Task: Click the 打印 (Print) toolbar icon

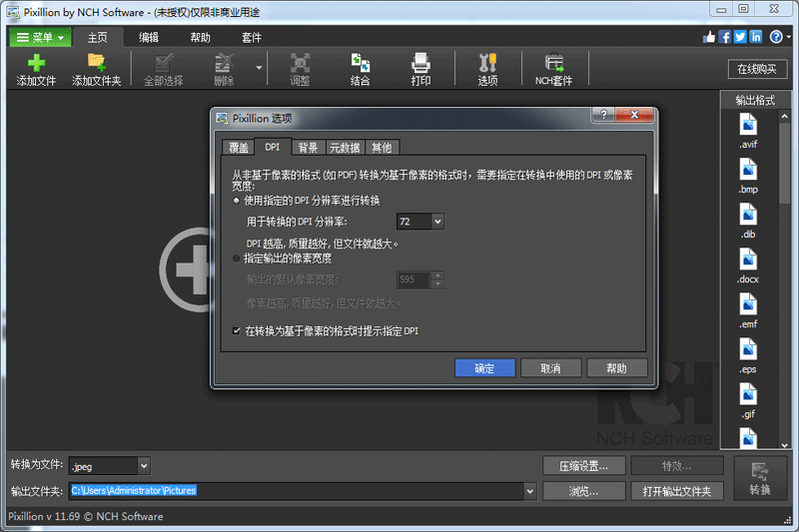Action: 420,63
